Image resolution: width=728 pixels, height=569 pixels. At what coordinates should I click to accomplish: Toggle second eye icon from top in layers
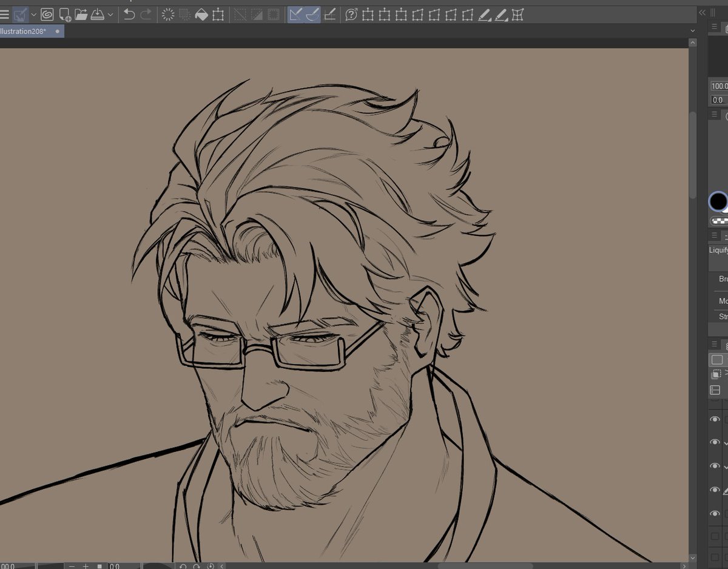click(x=715, y=443)
